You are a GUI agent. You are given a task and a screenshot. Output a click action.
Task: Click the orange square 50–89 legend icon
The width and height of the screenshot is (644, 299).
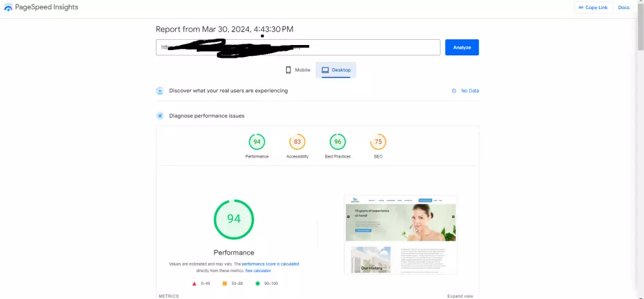(x=225, y=284)
